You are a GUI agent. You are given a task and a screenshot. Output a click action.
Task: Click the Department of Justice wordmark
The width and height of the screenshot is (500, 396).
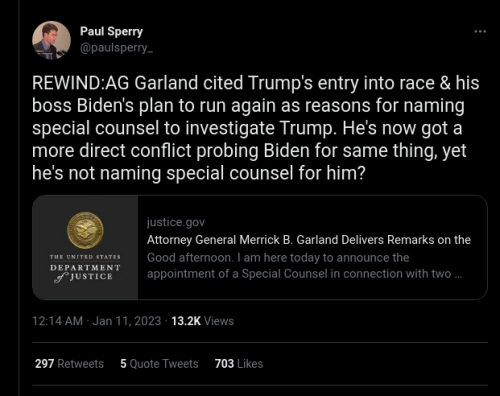point(85,269)
